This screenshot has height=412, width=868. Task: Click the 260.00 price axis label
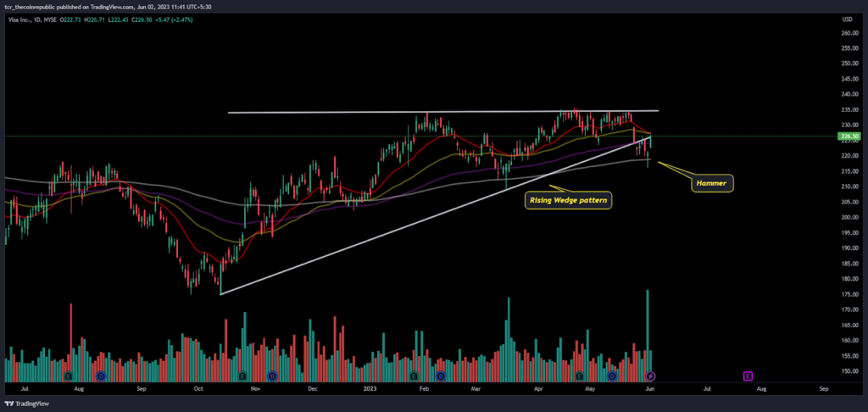pos(849,33)
